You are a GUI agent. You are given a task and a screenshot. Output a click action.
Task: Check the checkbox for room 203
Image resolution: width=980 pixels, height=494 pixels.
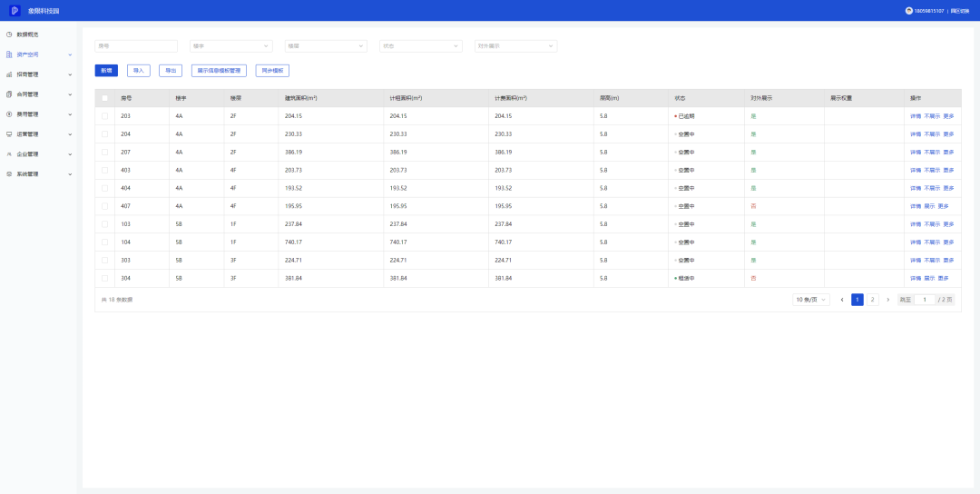coord(104,116)
